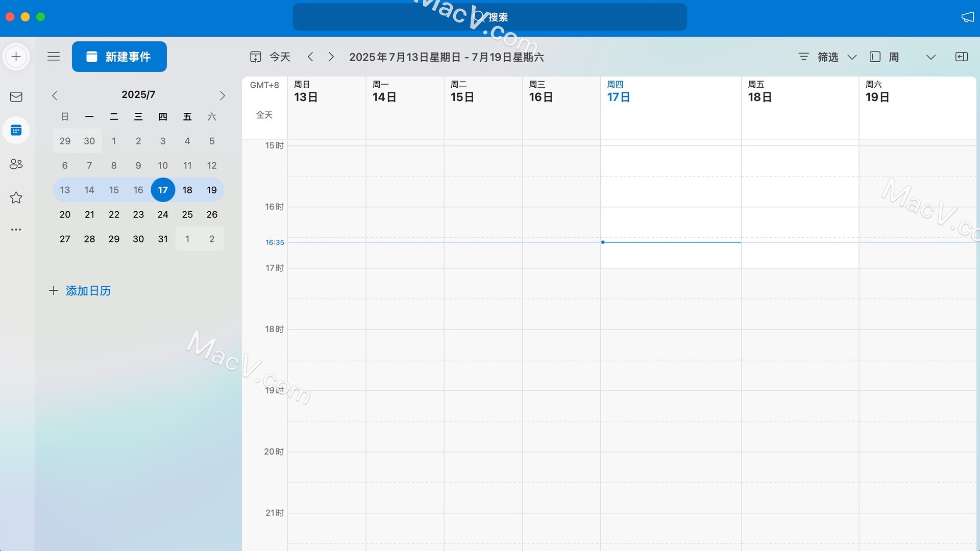Click the More apps (...) sidebar icon
The width and height of the screenshot is (980, 551).
tap(16, 229)
